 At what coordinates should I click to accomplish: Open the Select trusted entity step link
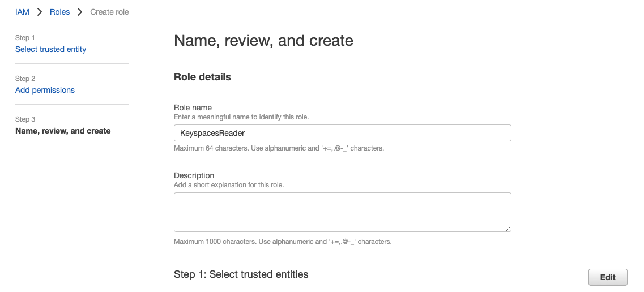point(50,49)
